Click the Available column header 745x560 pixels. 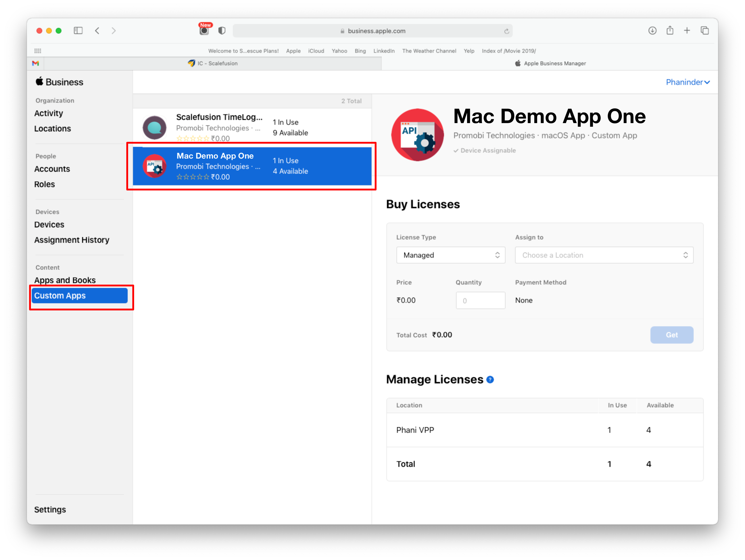[660, 405]
